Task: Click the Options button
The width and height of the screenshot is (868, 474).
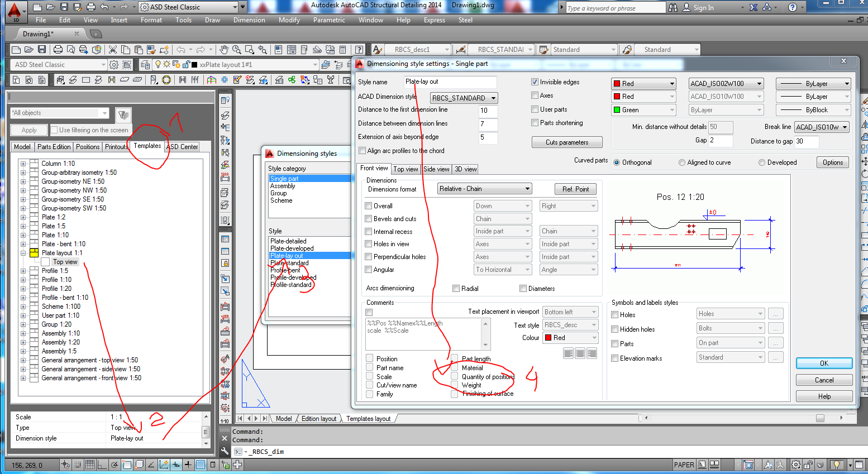Action: pyautogui.click(x=833, y=162)
